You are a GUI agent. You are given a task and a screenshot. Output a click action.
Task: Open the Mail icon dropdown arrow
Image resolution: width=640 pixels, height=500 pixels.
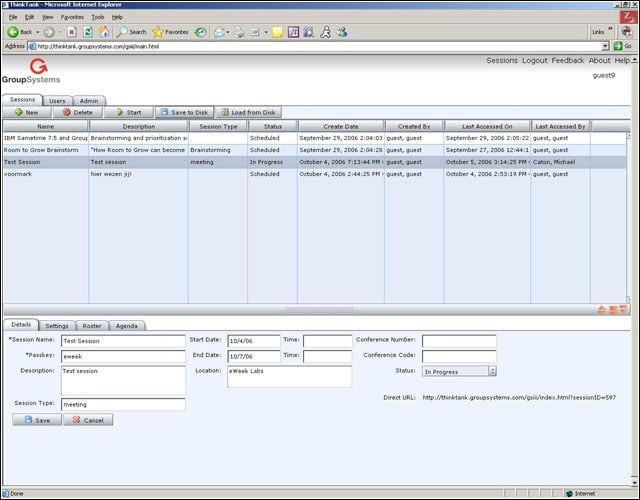(x=228, y=32)
